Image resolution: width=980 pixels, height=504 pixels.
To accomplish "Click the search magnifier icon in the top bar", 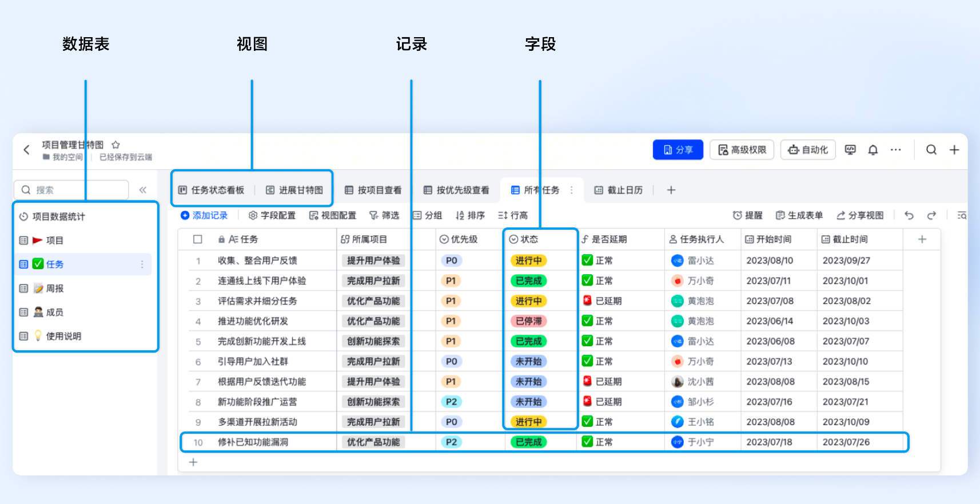I will coord(931,150).
